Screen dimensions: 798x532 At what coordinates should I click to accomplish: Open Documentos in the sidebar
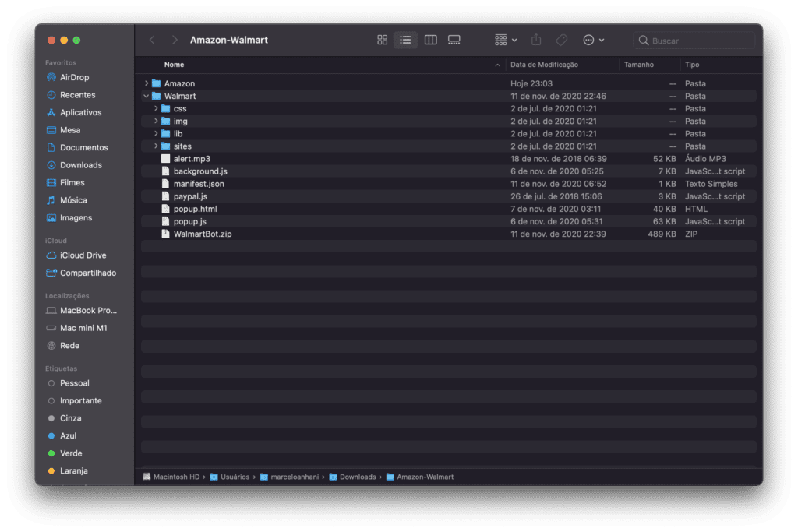[83, 147]
